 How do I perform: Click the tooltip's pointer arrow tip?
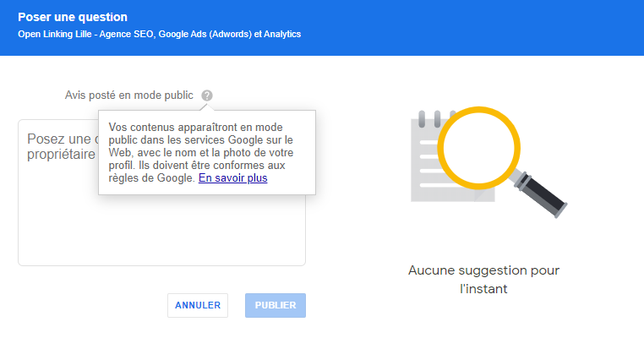pos(204,106)
